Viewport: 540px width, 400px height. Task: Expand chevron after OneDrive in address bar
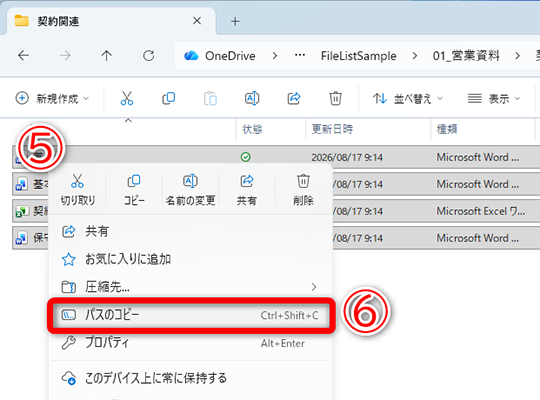275,55
